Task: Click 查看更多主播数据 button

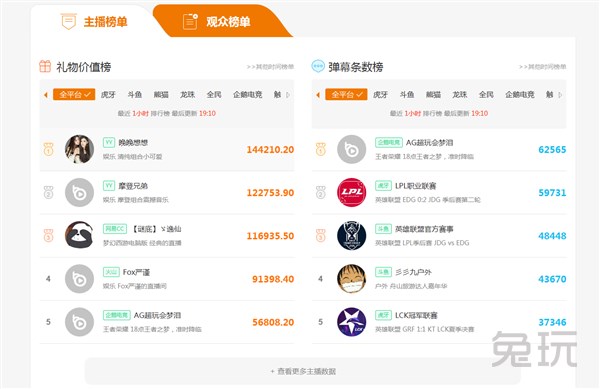Action: coord(303,371)
